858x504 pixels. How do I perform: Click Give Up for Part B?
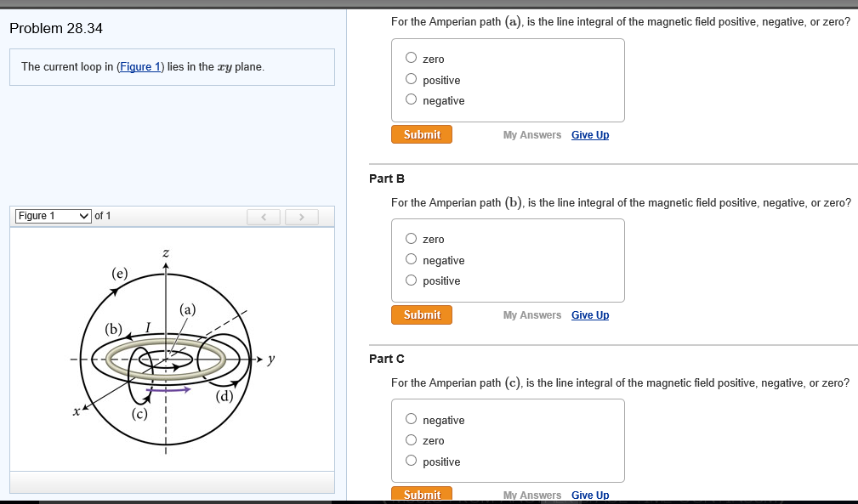pos(590,314)
